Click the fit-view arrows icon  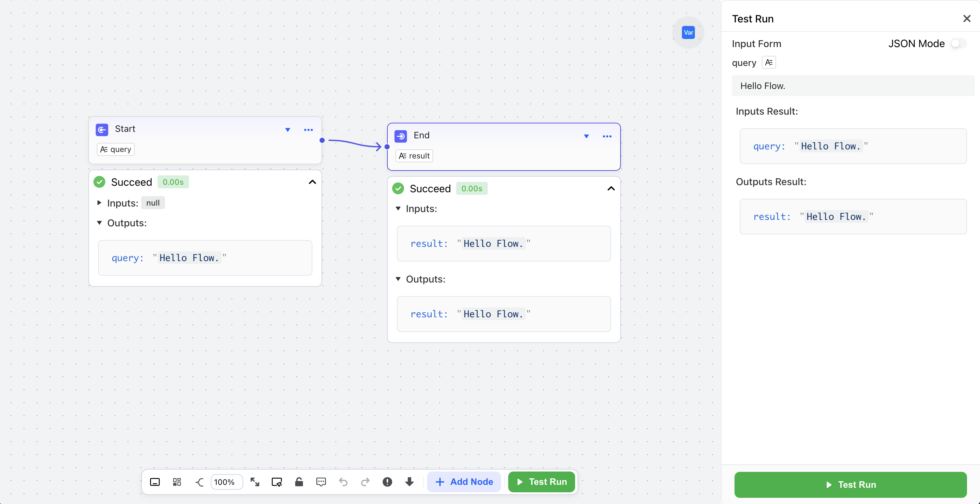[x=255, y=482]
